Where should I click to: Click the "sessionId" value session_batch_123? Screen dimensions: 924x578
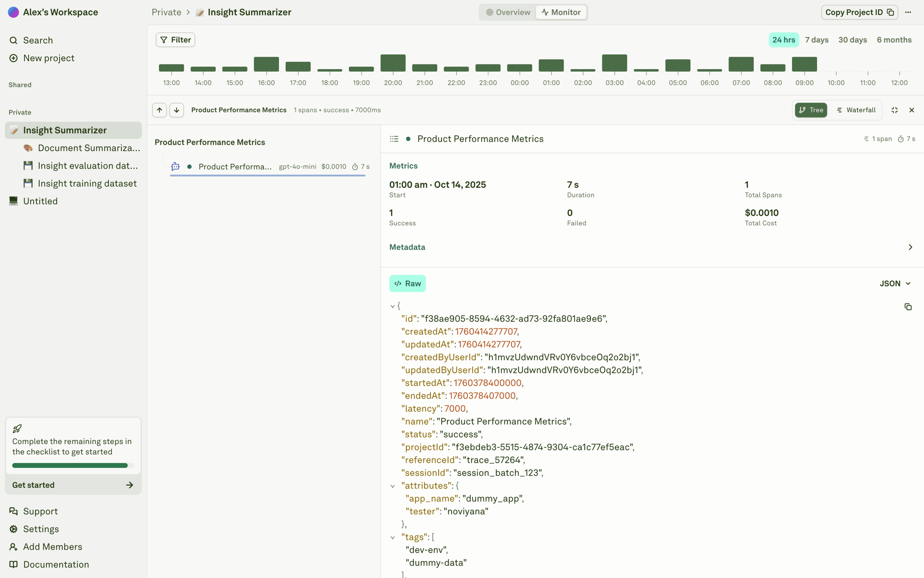(x=497, y=473)
